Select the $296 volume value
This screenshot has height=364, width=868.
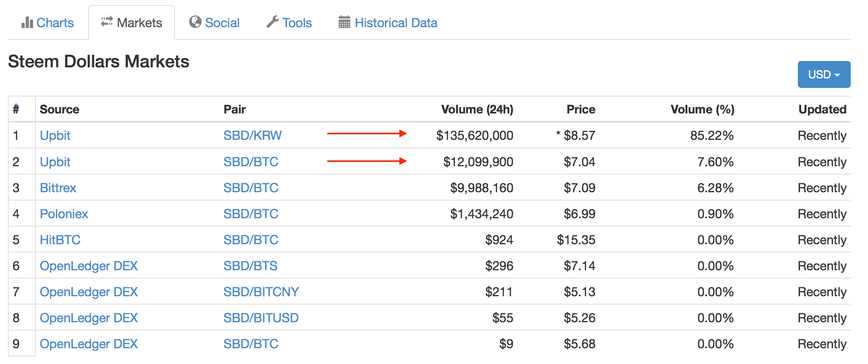click(499, 266)
